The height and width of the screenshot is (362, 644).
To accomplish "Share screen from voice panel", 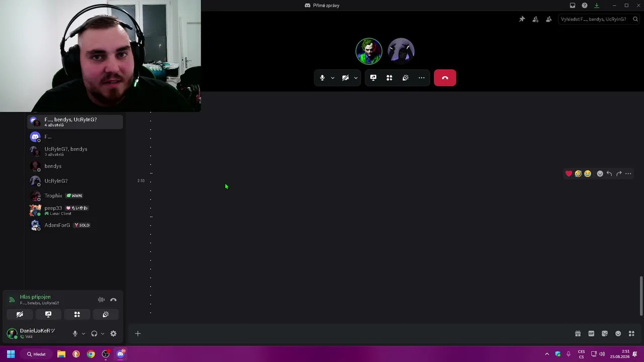I will (48, 314).
